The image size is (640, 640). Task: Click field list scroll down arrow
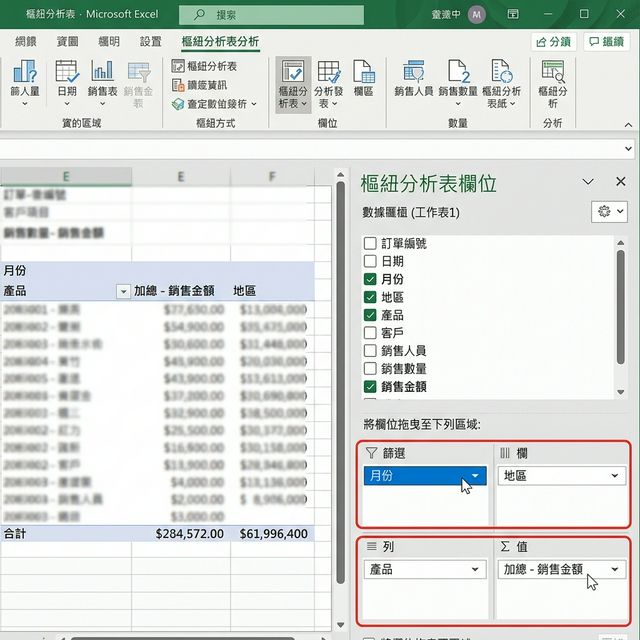click(x=621, y=392)
